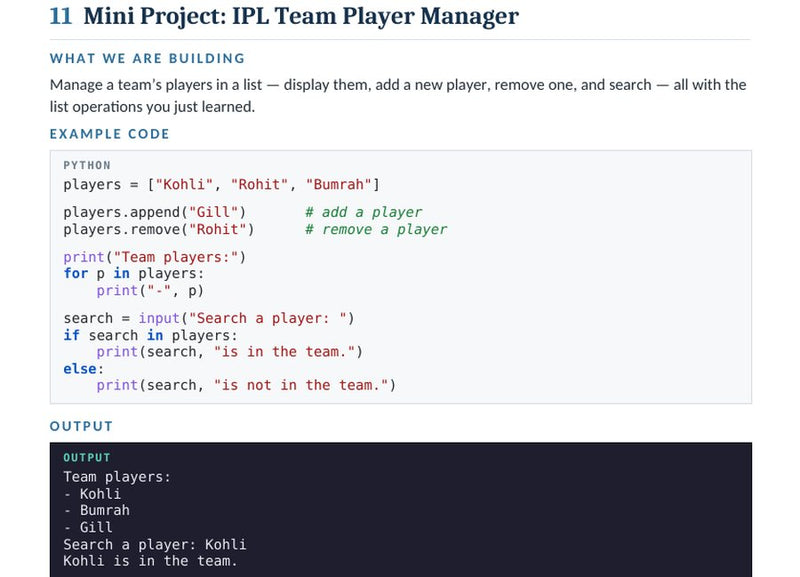Click the description paragraph starting "Manage a team's players"
Viewport: 800px width, 577px height.
[x=398, y=95]
